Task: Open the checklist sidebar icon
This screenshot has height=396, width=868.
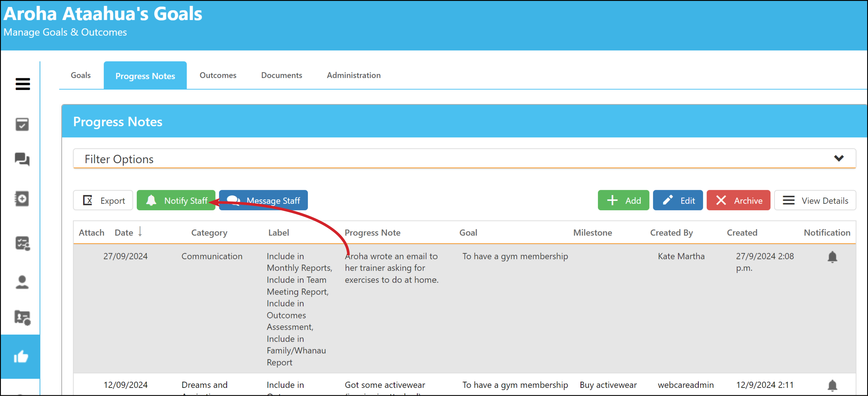Action: [x=23, y=243]
